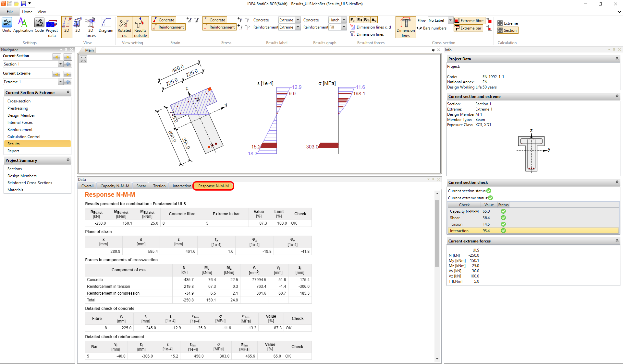Open the Project data icon

pyautogui.click(x=52, y=27)
